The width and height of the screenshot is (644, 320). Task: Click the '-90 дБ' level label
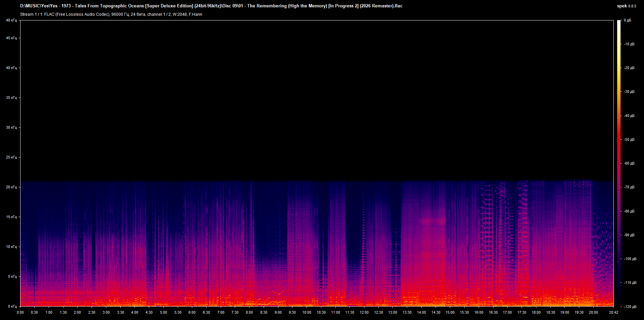coord(629,235)
